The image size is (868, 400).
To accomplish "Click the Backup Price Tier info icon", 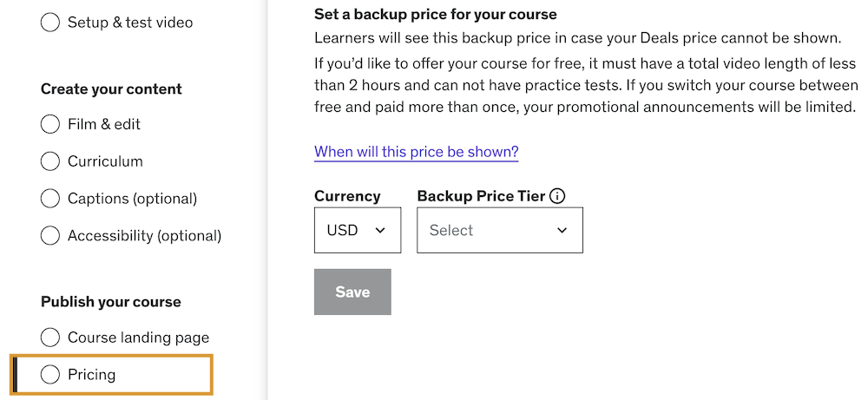I will 557,196.
